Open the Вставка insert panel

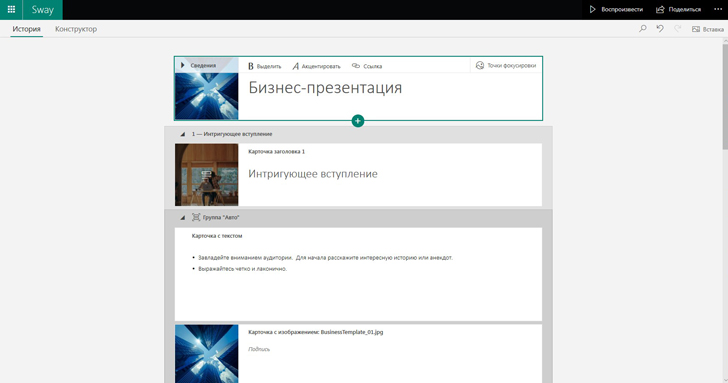point(708,29)
